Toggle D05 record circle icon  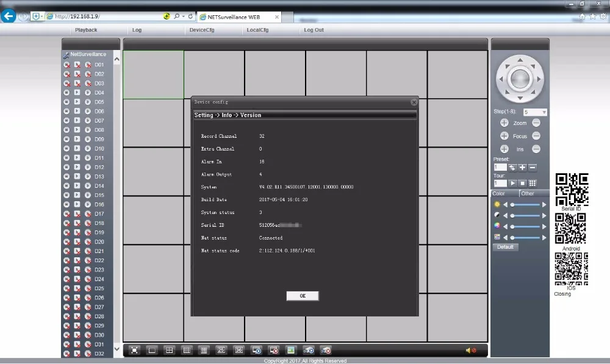tap(66, 102)
